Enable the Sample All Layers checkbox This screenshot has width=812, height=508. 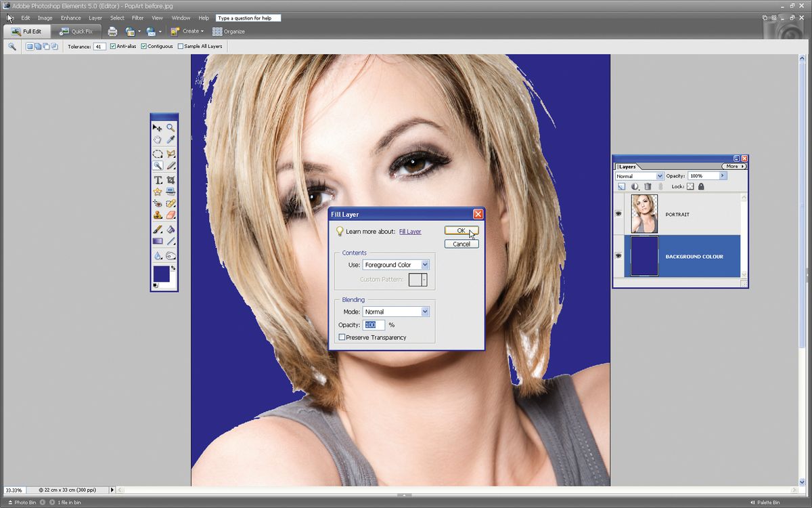click(x=180, y=46)
